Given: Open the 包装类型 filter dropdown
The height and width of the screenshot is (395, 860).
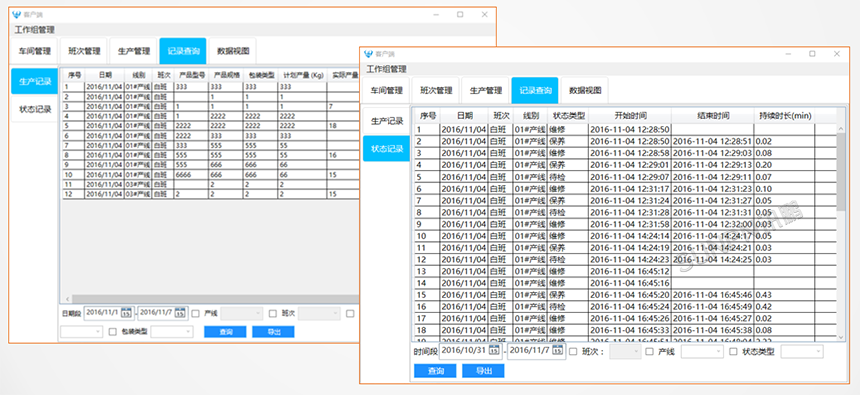Looking at the screenshot, I should click(x=172, y=331).
